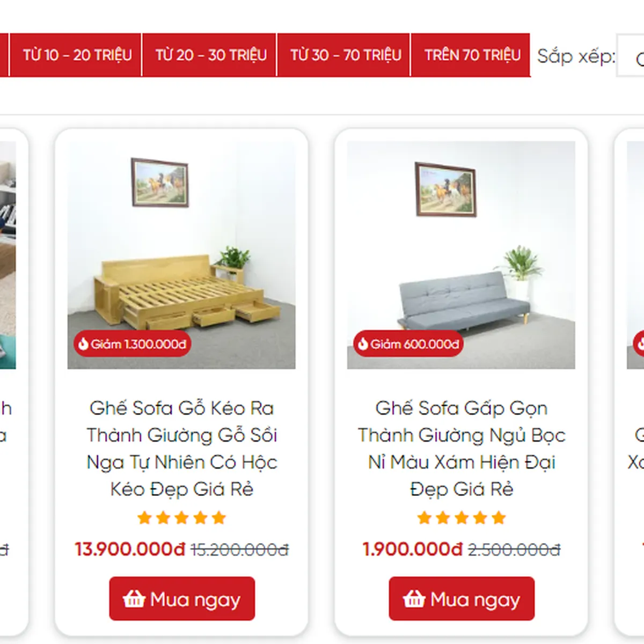Open the gray folding sofa bed photo
Image resolution: width=644 pixels, height=644 pixels.
(461, 255)
